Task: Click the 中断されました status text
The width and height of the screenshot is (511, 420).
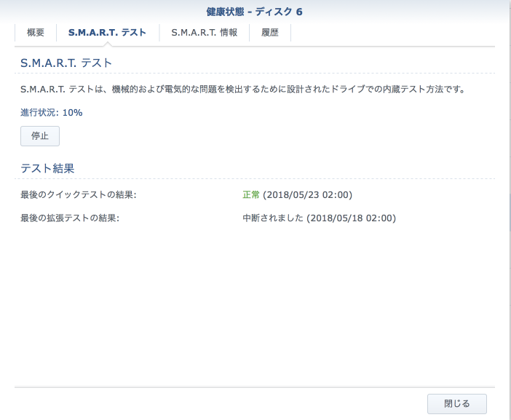Action: pyautogui.click(x=272, y=218)
